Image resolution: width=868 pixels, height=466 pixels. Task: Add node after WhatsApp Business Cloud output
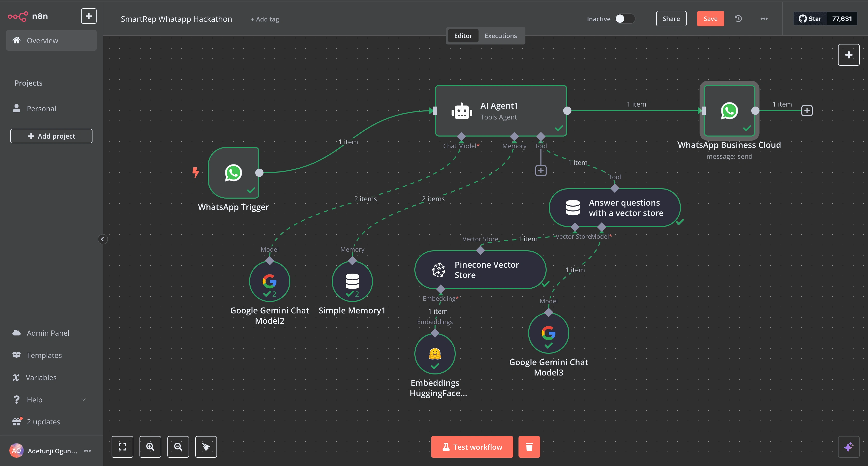point(807,111)
